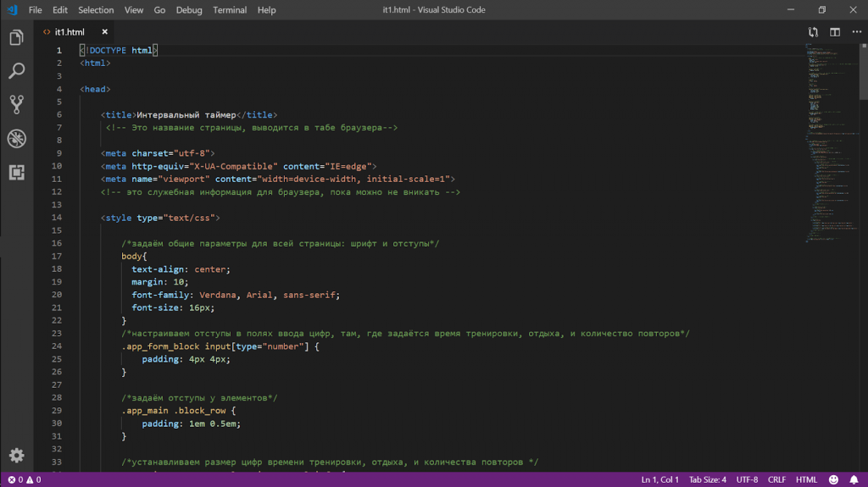Click the Manage gear icon
Viewport: 868px width, 487px height.
16,455
